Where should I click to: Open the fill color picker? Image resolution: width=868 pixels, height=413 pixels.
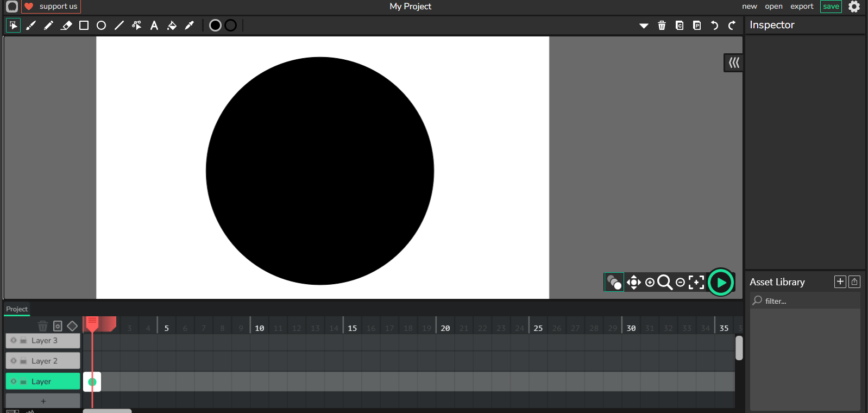(x=215, y=26)
